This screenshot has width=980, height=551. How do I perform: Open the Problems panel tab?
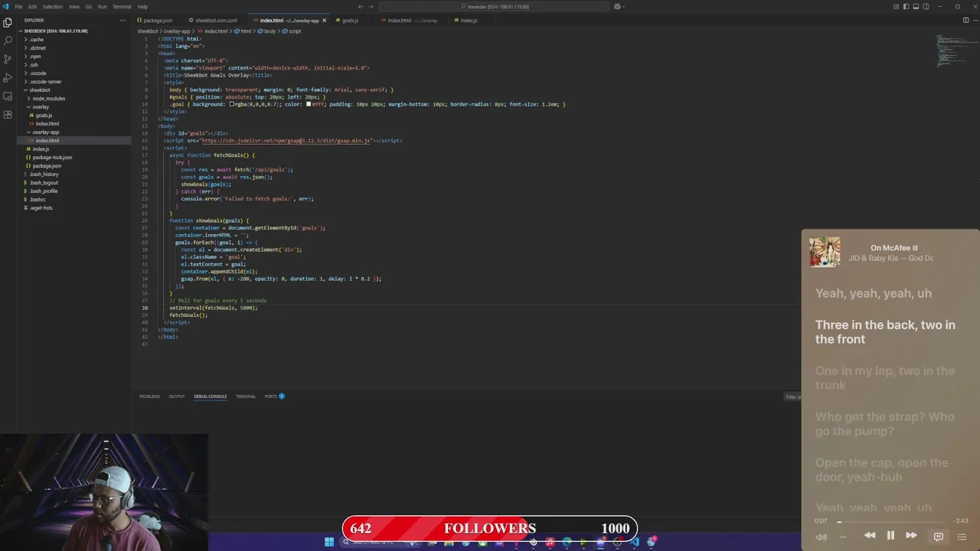coord(149,396)
